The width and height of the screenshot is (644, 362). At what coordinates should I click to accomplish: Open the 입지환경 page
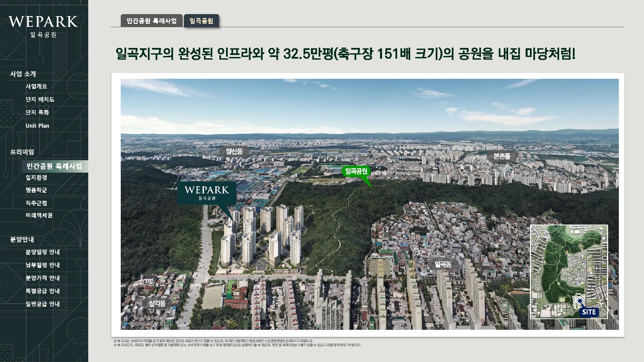click(36, 177)
